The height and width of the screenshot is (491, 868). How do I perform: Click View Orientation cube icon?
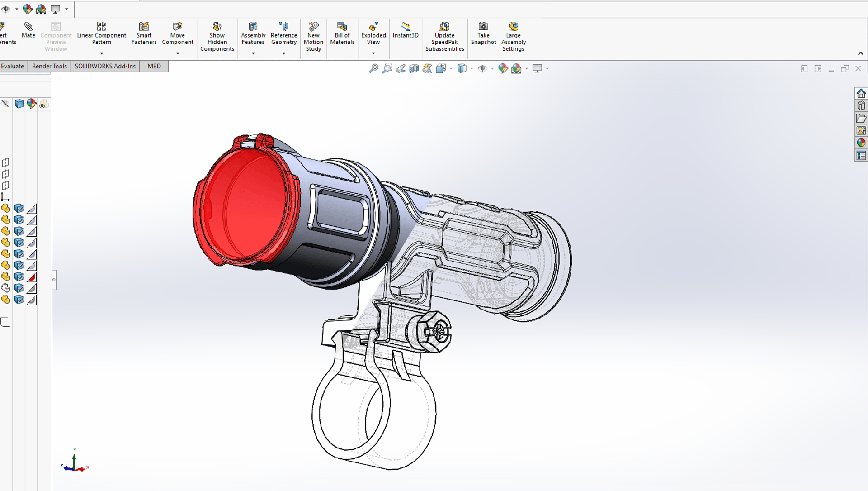tap(441, 68)
